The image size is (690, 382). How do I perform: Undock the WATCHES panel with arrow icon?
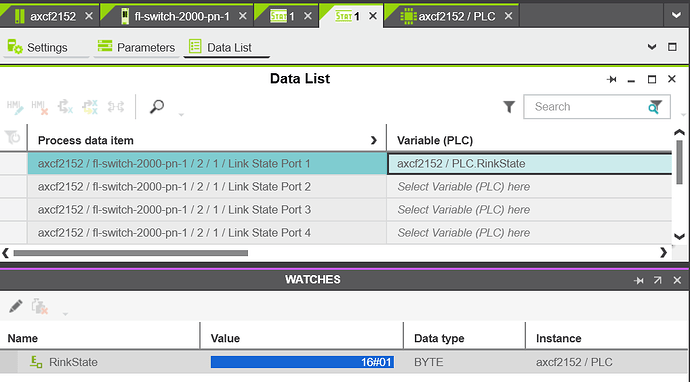pyautogui.click(x=658, y=280)
